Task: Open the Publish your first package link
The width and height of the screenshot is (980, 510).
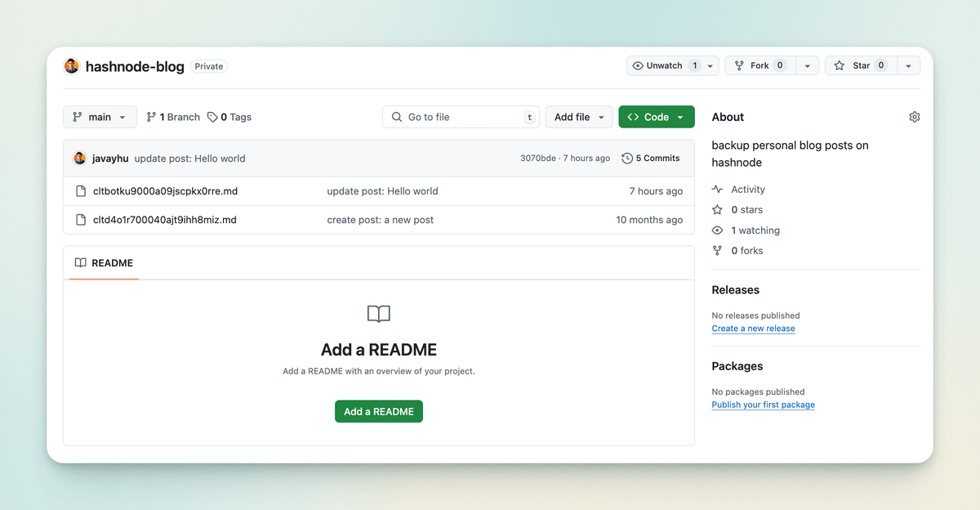Action: (763, 405)
